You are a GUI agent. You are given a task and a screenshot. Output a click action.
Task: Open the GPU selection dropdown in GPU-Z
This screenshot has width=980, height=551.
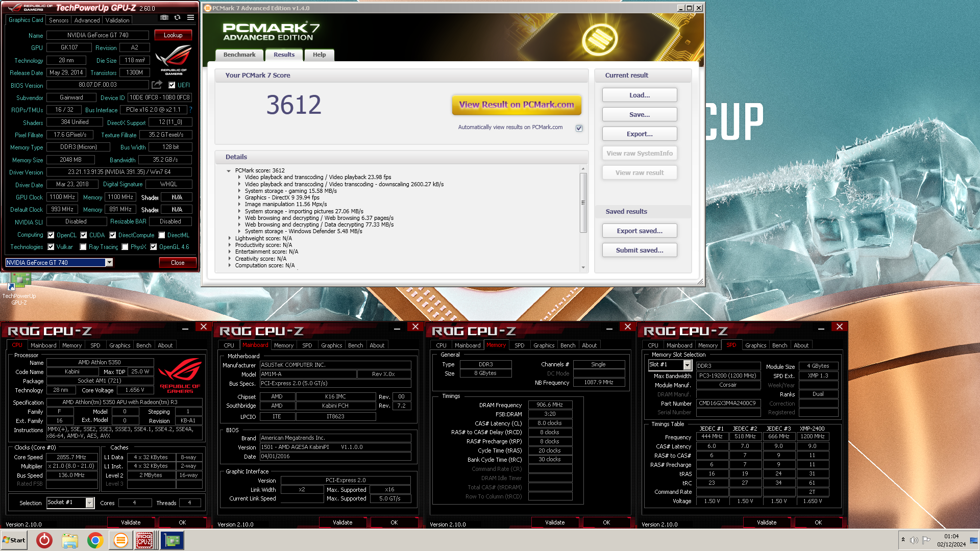109,262
